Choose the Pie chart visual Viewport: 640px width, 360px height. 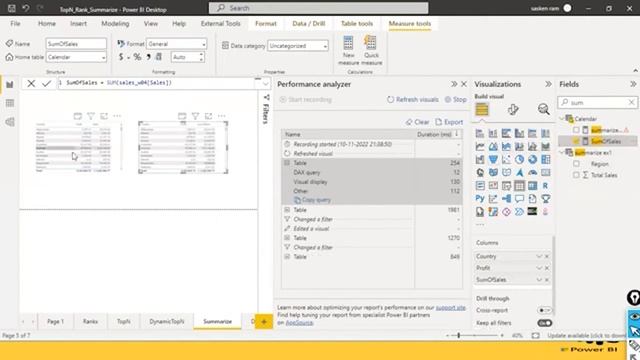point(519,160)
